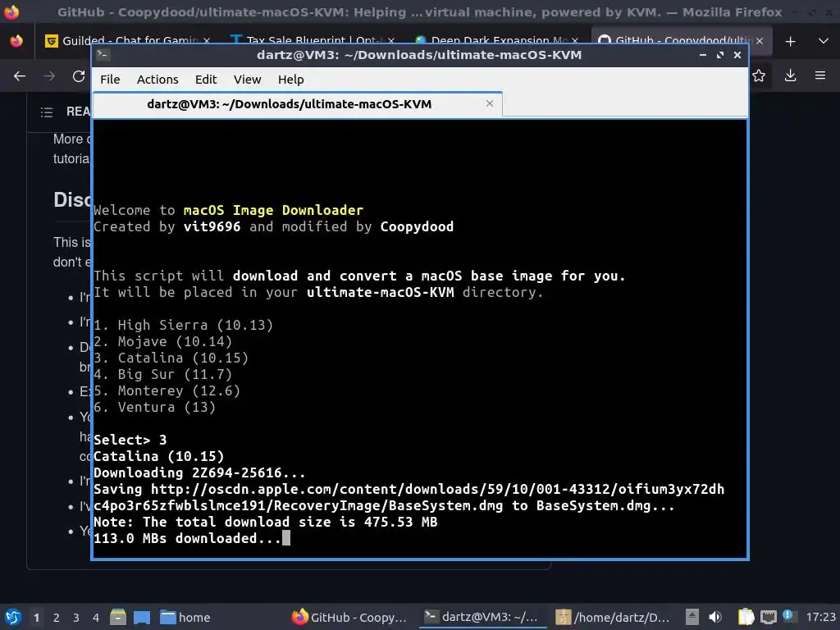Expand the Firefox list all tabs dropdown
The height and width of the screenshot is (630, 840).
pyautogui.click(x=824, y=41)
